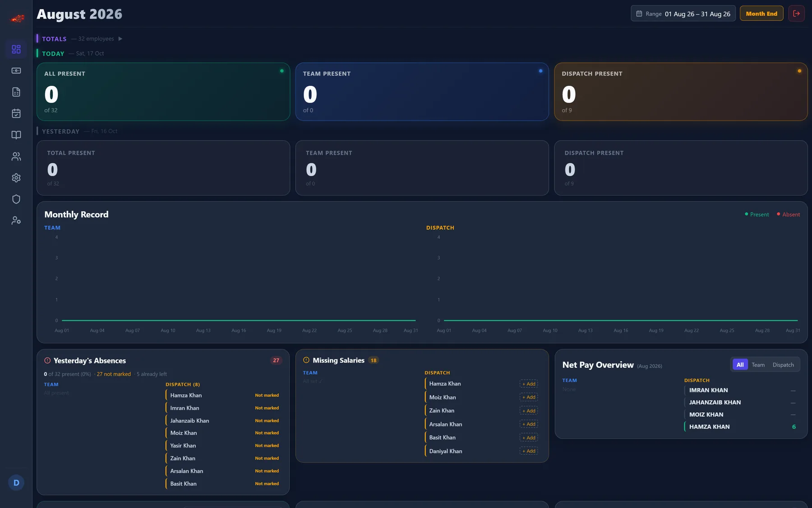The width and height of the screenshot is (812, 508).
Task: Click the calendar icon in Range picker
Action: [639, 14]
